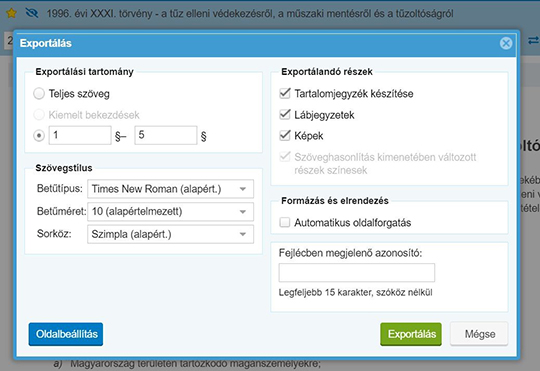
Task: Click the yellow favorite star icon
Action: tap(11, 13)
